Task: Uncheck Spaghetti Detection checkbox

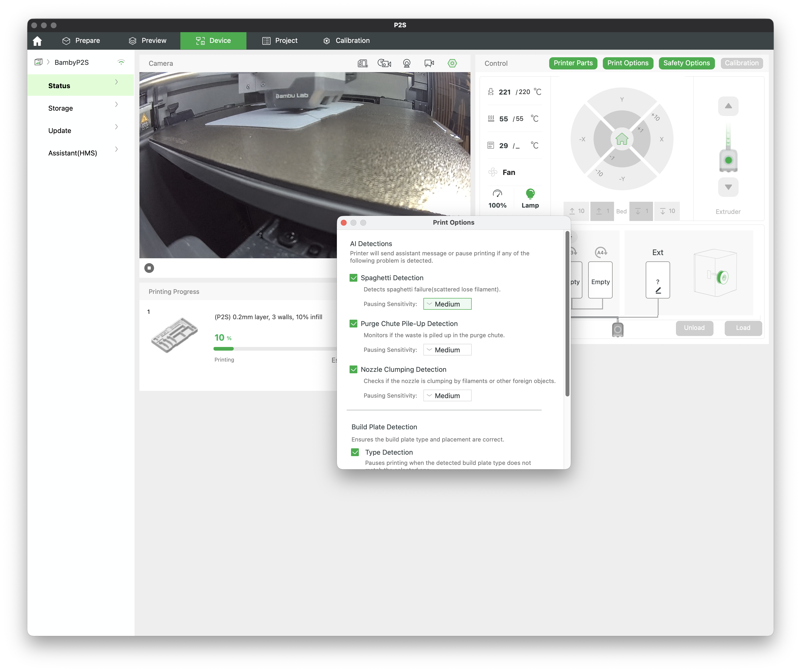Action: 354,278
